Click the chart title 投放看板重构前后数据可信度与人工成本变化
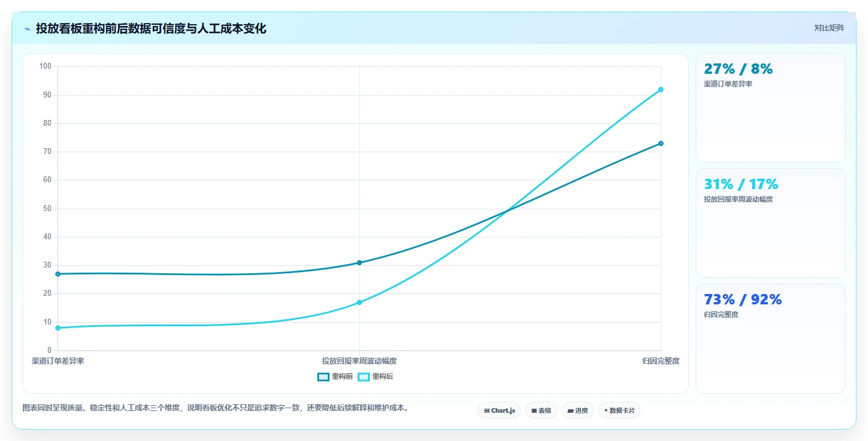The width and height of the screenshot is (868, 441). 151,29
